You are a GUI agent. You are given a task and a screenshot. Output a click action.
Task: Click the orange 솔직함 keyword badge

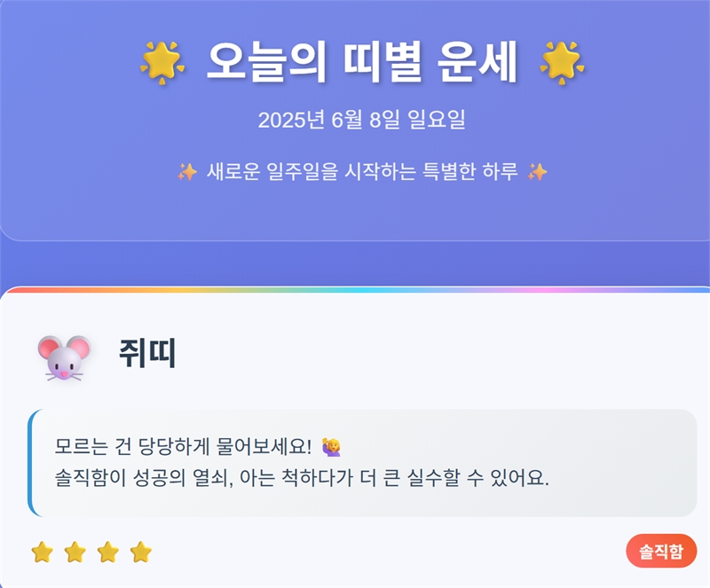[661, 552]
